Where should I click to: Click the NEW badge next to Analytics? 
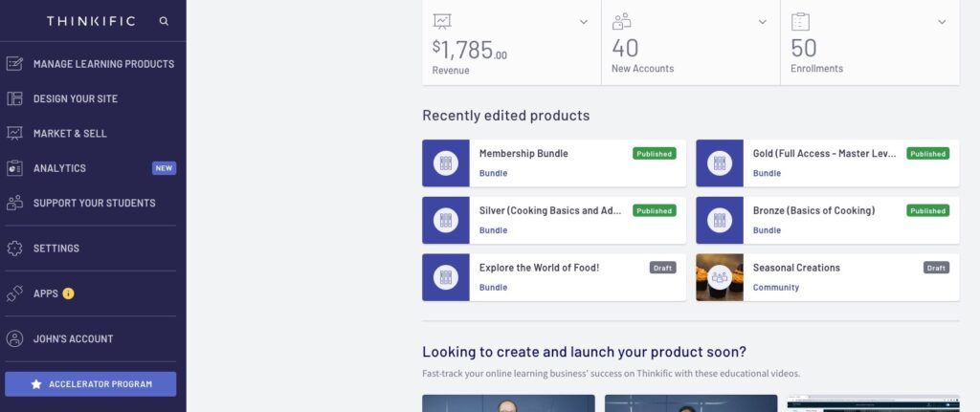pos(164,168)
